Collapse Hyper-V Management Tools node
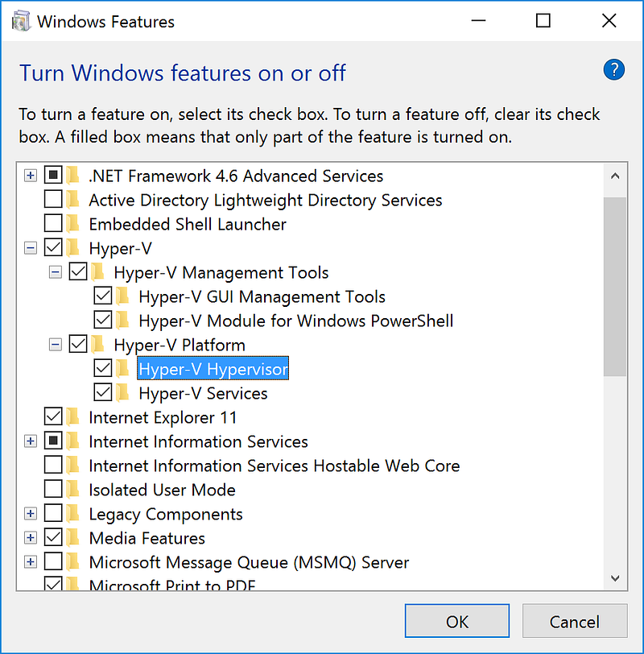Screen dimensions: 644x654 (55, 272)
